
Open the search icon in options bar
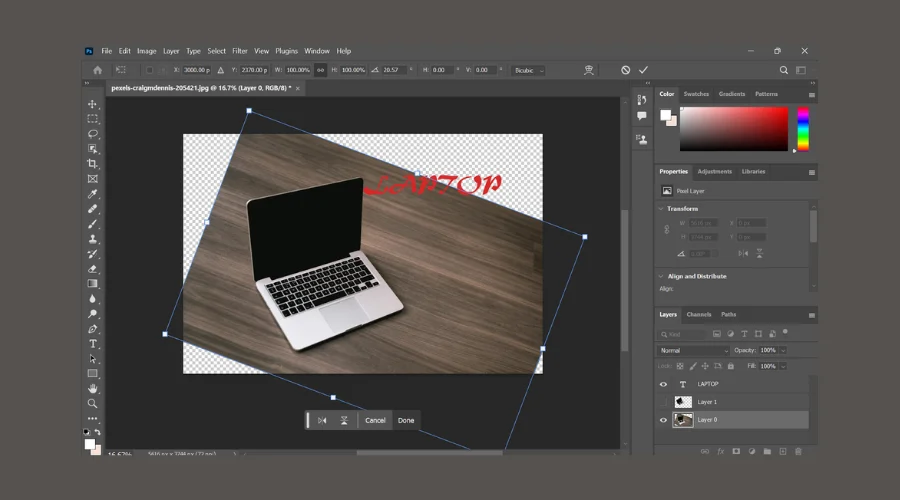pyautogui.click(x=783, y=70)
